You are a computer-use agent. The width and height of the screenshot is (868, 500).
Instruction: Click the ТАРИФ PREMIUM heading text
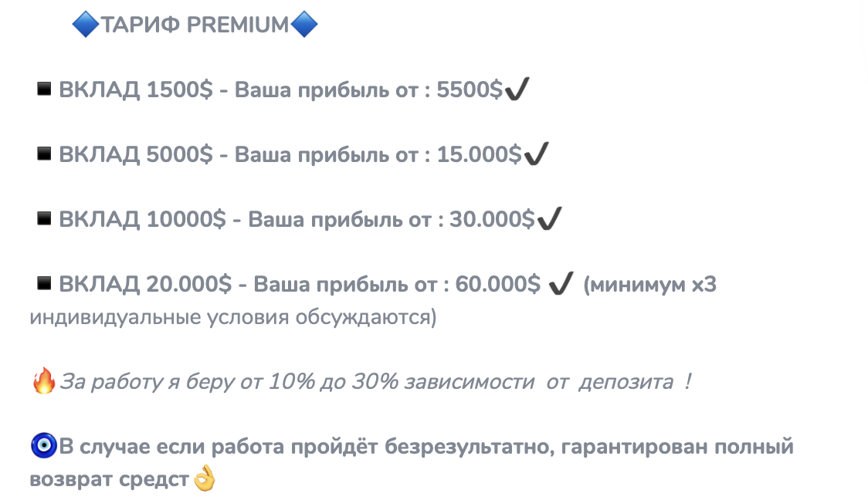194,25
